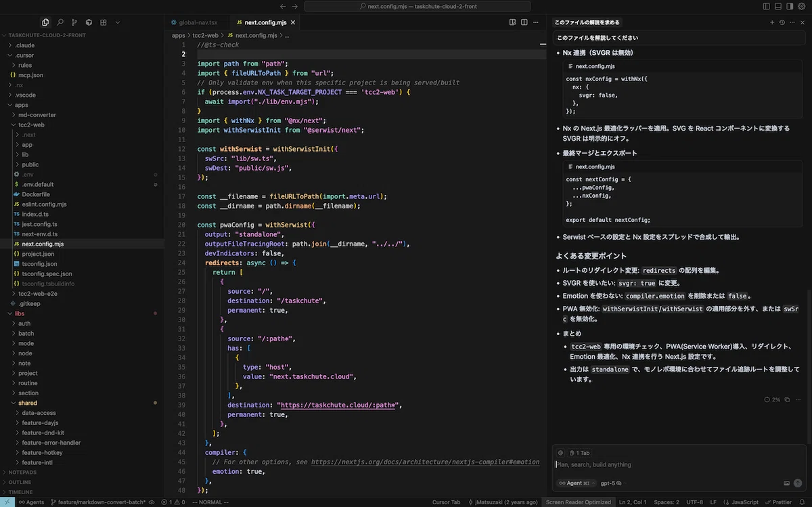812x507 pixels.
Task: Collapse the libs folder
Action: click(x=82, y=313)
